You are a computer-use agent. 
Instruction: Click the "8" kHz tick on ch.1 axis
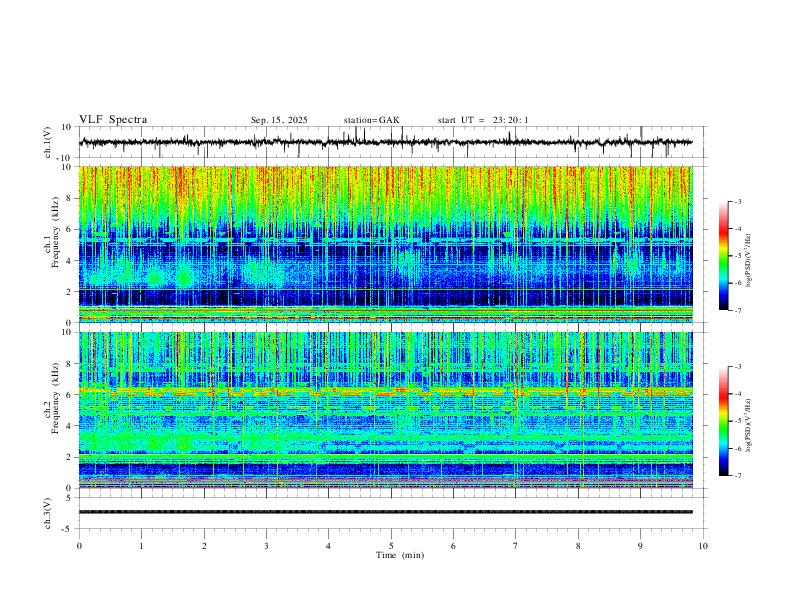pos(70,198)
